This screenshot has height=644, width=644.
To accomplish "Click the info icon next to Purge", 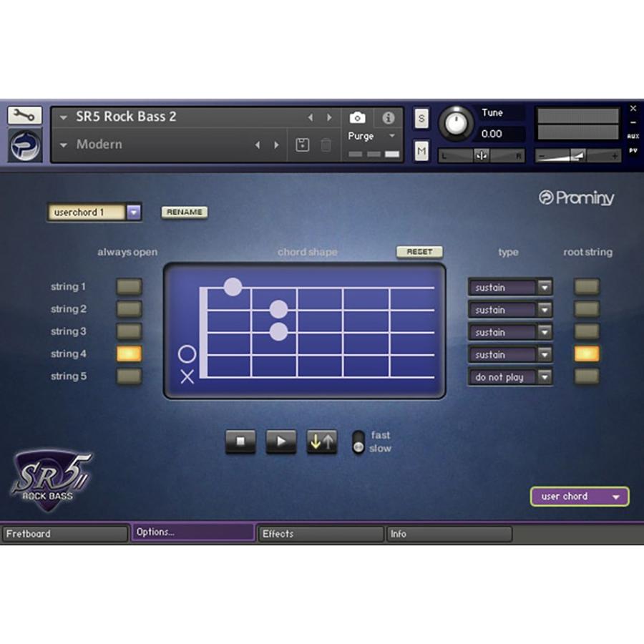I will tap(389, 117).
